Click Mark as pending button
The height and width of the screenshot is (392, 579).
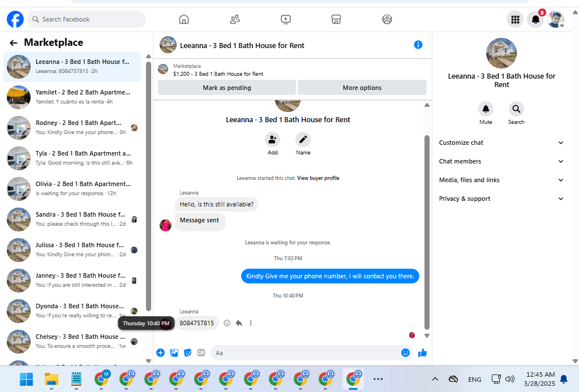pyautogui.click(x=227, y=88)
